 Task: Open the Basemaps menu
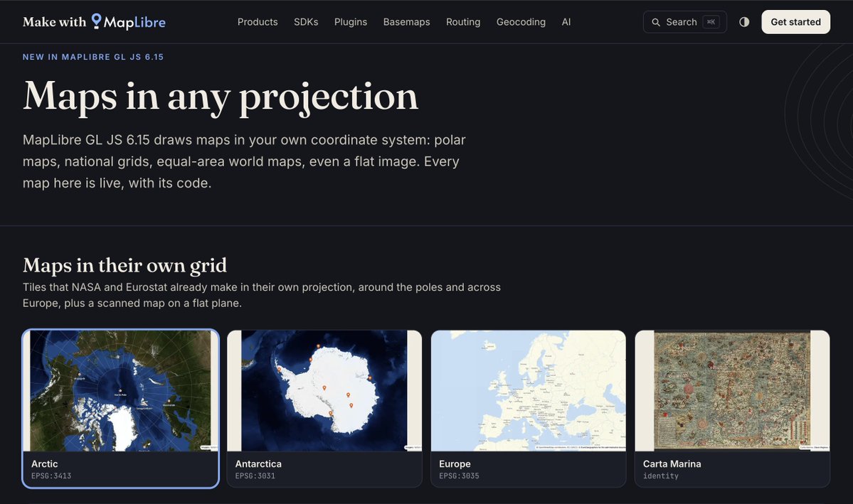(x=406, y=22)
